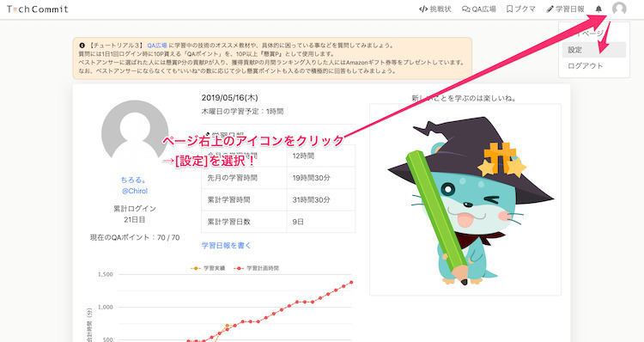Click the notification bell icon
The height and width of the screenshot is (342, 644).
click(x=598, y=9)
